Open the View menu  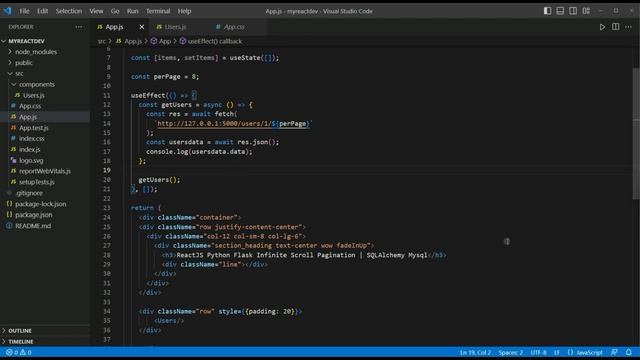(96, 11)
